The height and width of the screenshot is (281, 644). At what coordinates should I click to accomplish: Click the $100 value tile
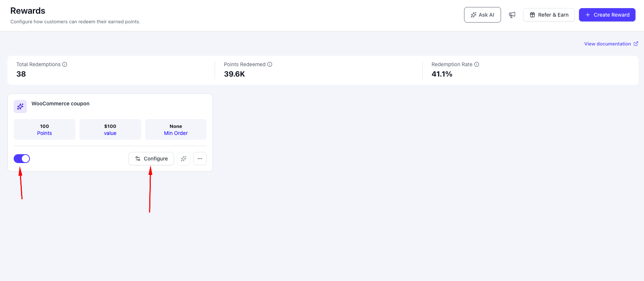tap(110, 129)
